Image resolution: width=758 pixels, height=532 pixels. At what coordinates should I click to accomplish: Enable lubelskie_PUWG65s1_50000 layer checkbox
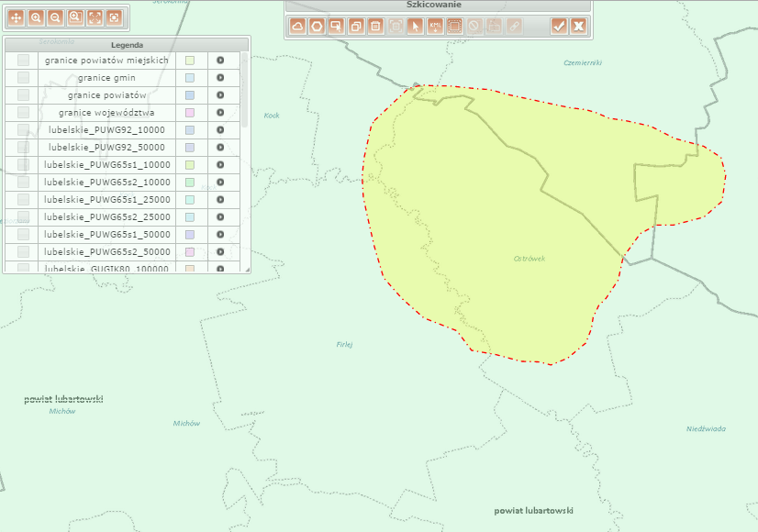click(x=23, y=234)
